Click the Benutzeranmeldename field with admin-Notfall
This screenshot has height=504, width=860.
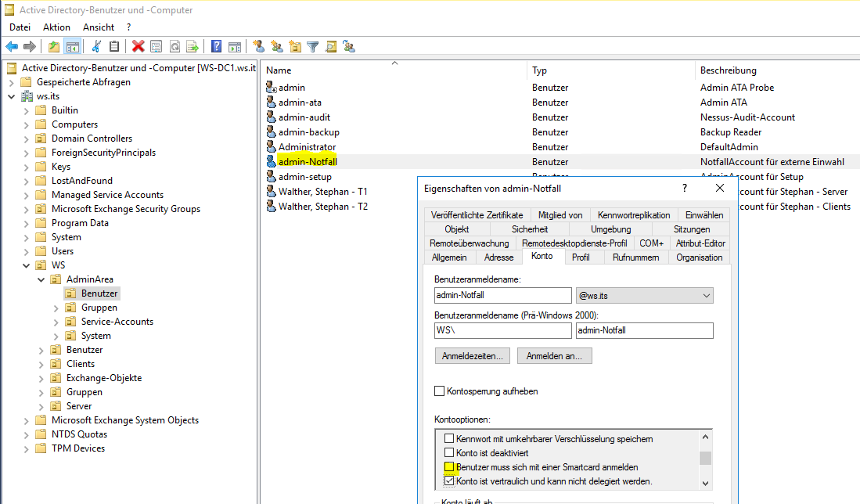coord(502,295)
